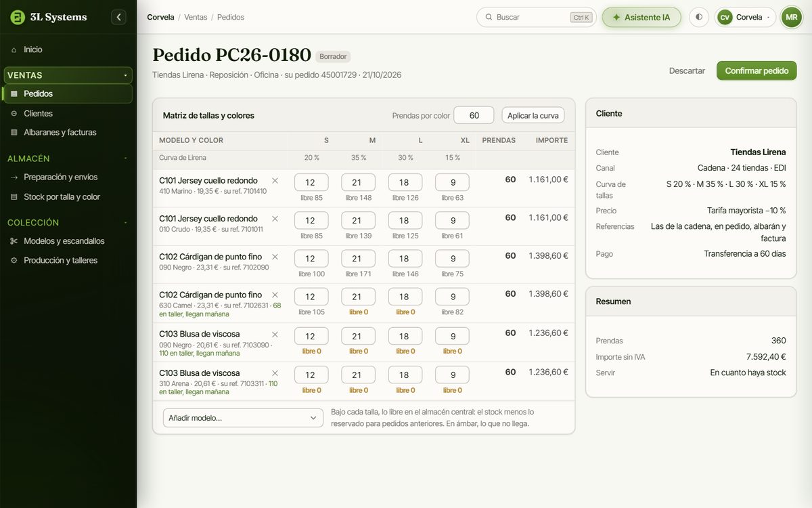Remove the C102 Cárdigan 090 Negro row
The width and height of the screenshot is (812, 508).
click(275, 257)
